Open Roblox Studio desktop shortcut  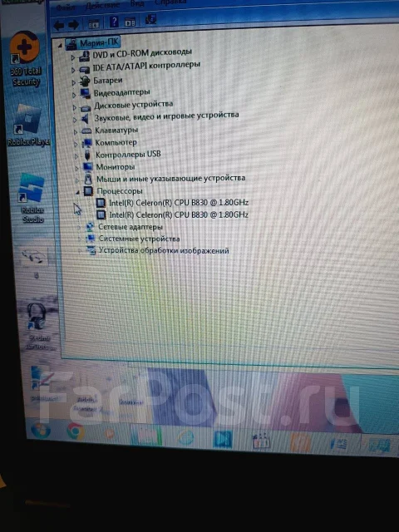point(32,198)
